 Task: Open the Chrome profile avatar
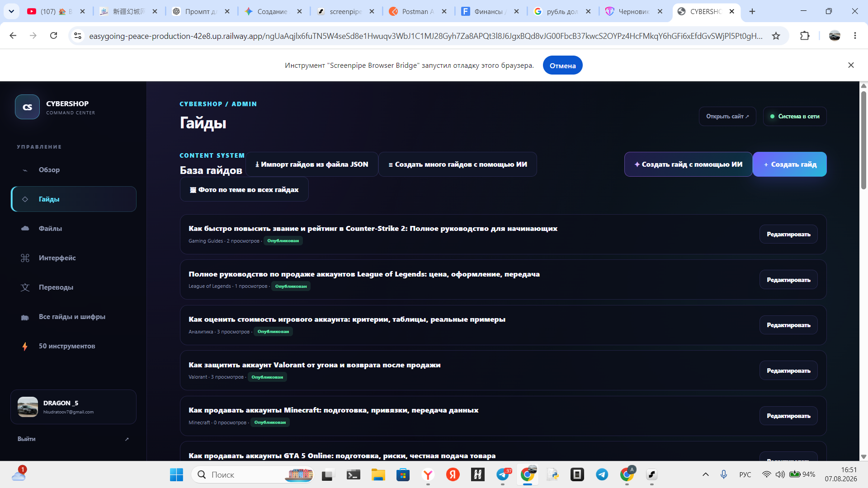(835, 36)
